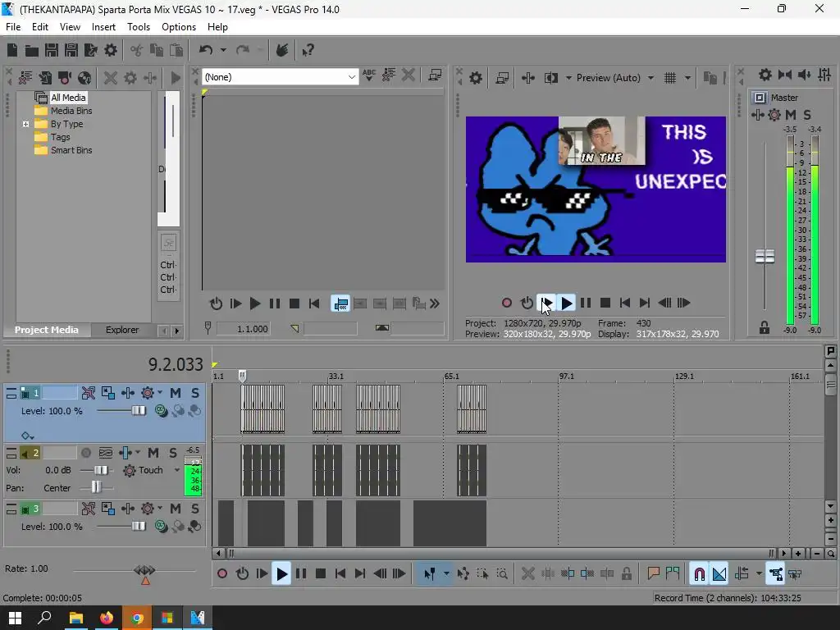840x630 pixels.
Task: Arm audio track 2 for record
Action: [85, 453]
